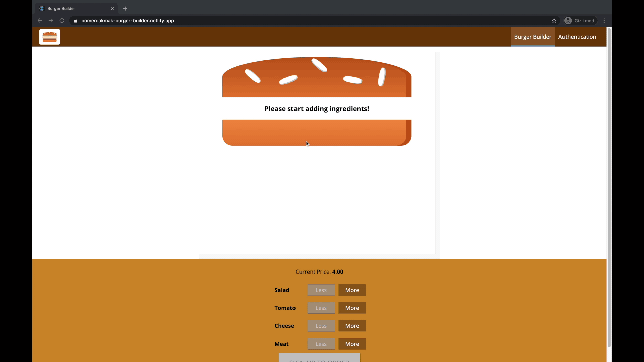Reload the page with refresh icon
Image resolution: width=644 pixels, height=362 pixels.
tap(62, 21)
